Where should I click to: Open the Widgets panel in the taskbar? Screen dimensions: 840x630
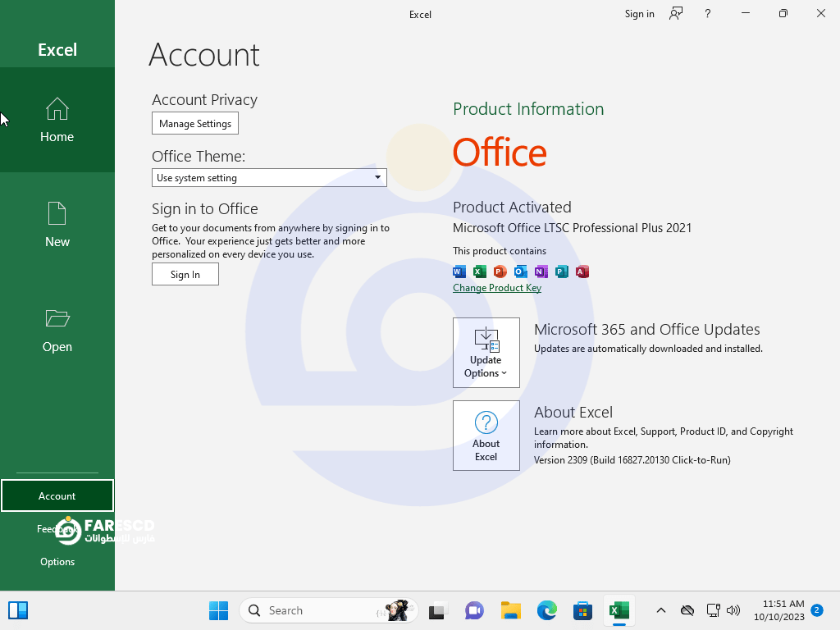(18, 610)
